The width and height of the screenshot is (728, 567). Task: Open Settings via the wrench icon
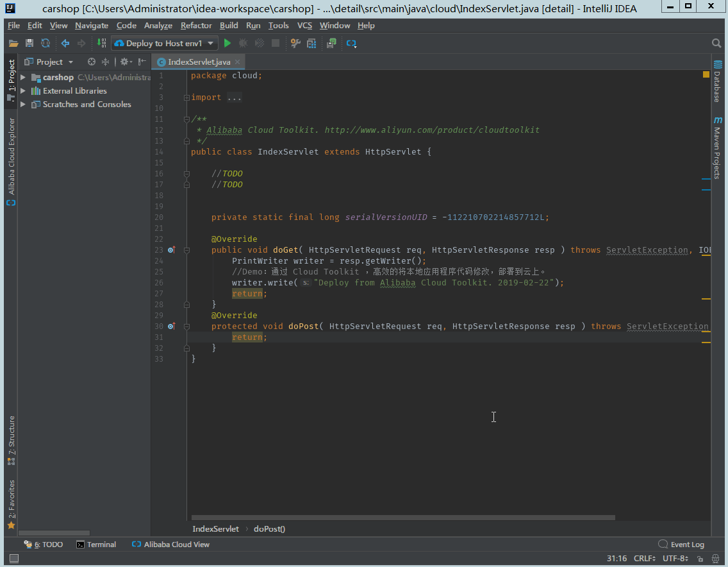tap(295, 43)
